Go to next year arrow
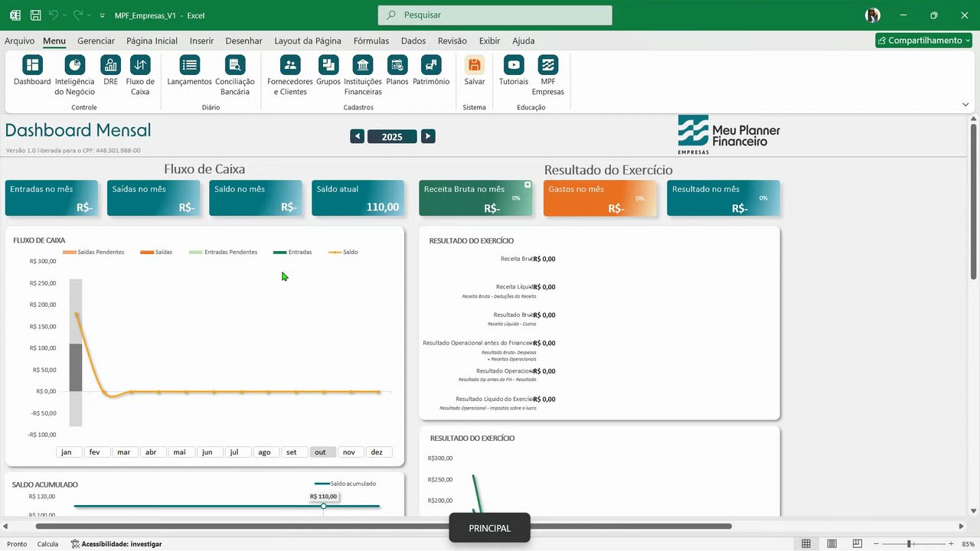The width and height of the screenshot is (980, 551). click(428, 136)
